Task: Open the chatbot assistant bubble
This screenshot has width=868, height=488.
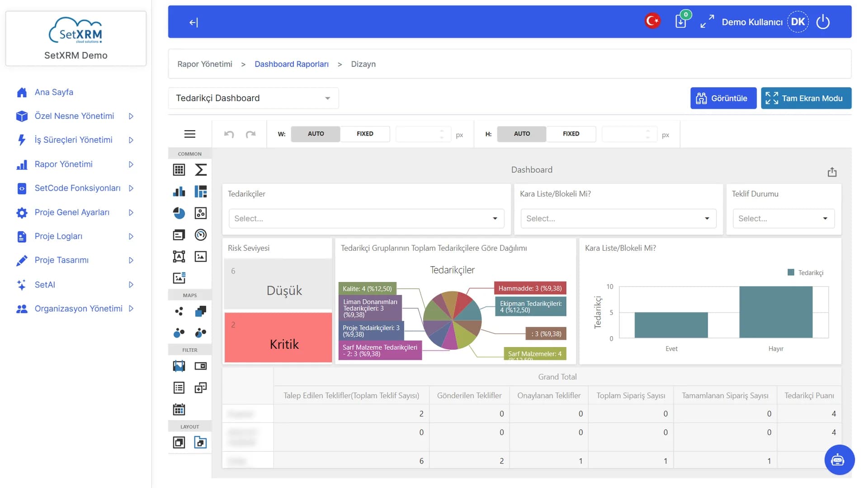Action: [840, 460]
